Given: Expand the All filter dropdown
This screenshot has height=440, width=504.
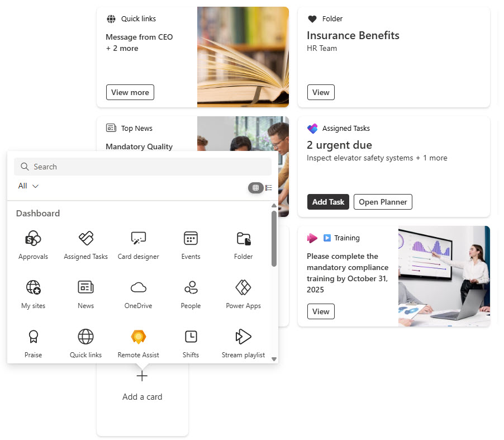Looking at the screenshot, I should 28,186.
